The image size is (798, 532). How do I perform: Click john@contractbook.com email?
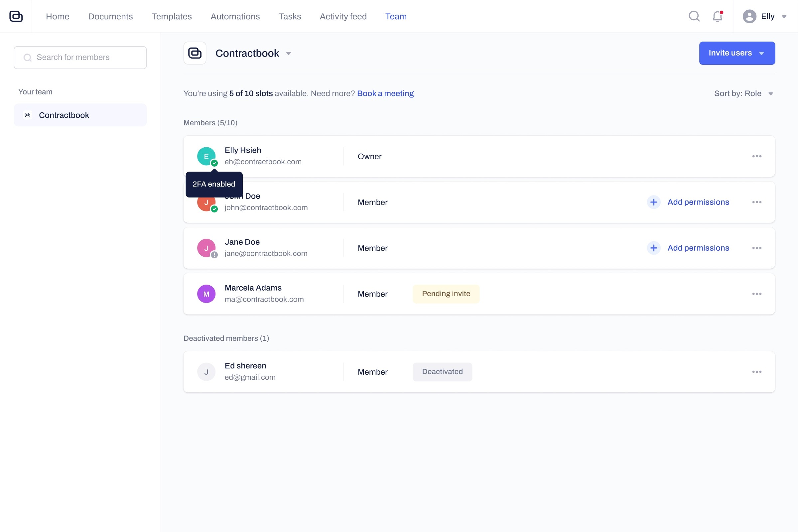(x=266, y=207)
